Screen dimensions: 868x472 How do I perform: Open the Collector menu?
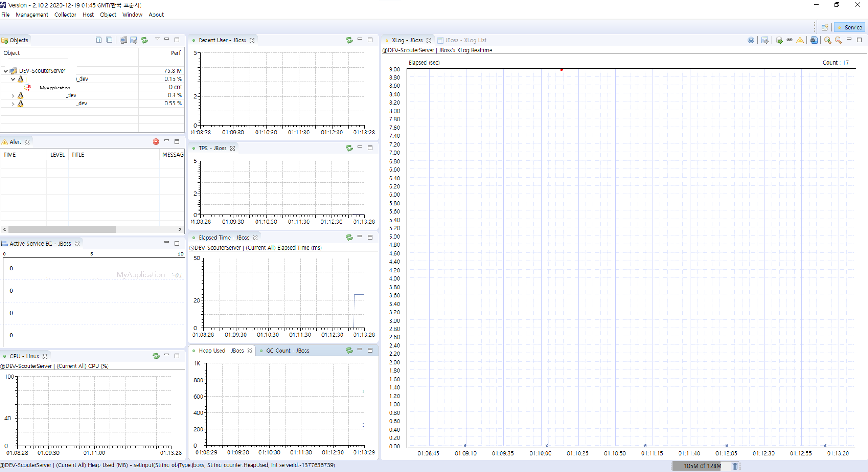tap(65, 15)
